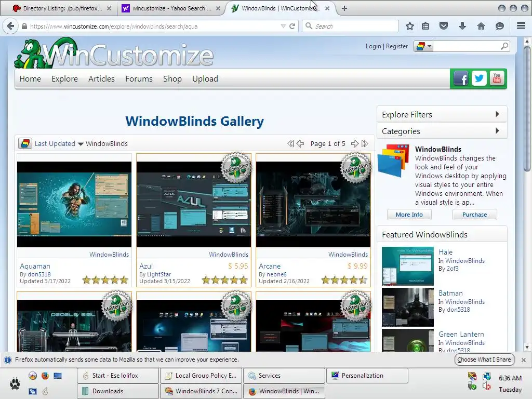
Task: Open a new tab with the plus button
Action: [344, 8]
